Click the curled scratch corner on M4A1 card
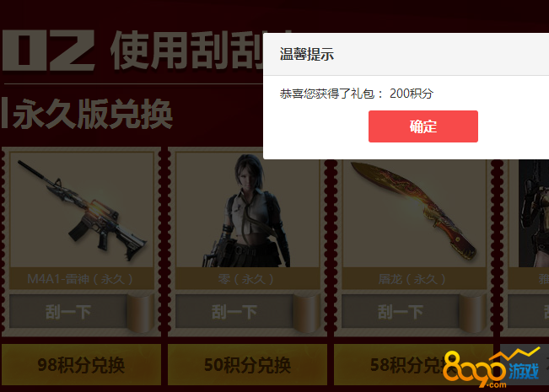This screenshot has width=549, height=392. coord(141,312)
